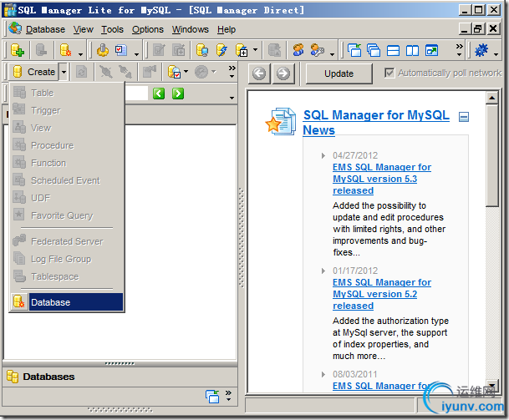Open the version 5.3 released link
The image size is (509, 420).
click(382, 179)
